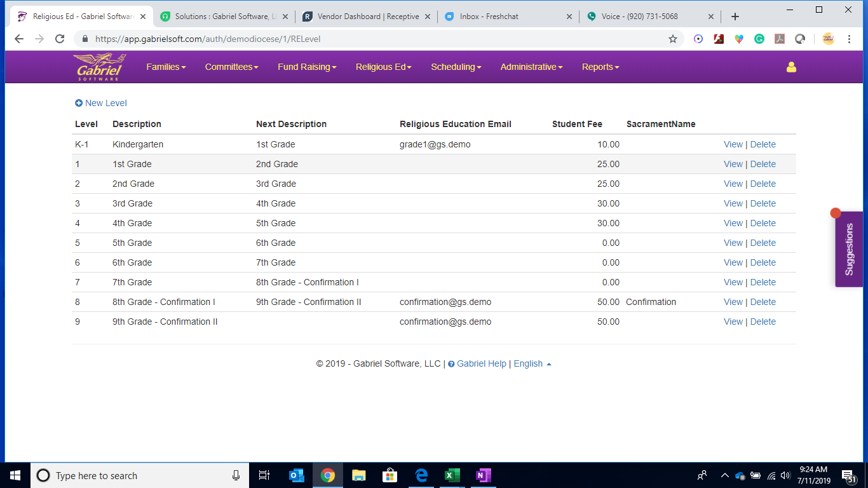Delete the 6th Grade level row
This screenshot has width=868, height=488.
pyautogui.click(x=763, y=262)
